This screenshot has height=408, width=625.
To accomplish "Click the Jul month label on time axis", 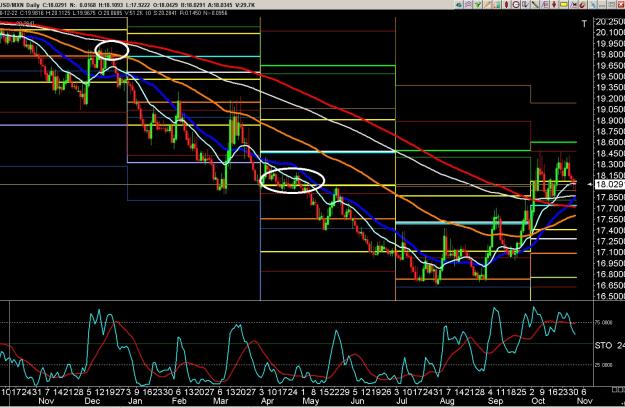I will [402, 401].
